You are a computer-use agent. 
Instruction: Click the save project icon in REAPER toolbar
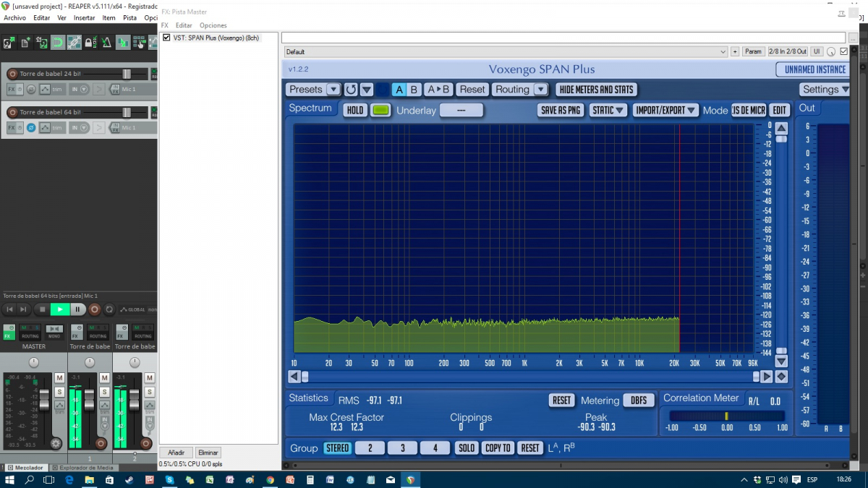(42, 43)
